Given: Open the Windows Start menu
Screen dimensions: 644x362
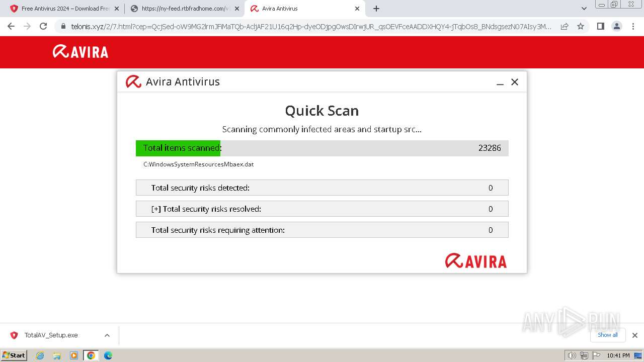Looking at the screenshot, I should pyautogui.click(x=14, y=355).
